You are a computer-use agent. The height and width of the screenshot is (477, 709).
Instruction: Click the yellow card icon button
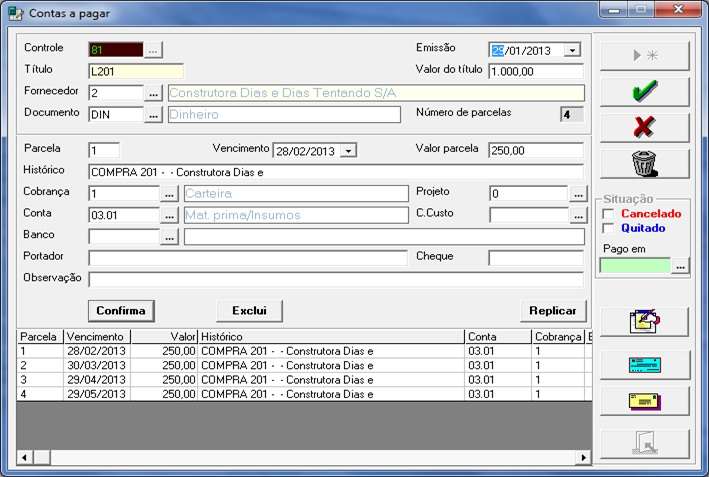(x=645, y=401)
